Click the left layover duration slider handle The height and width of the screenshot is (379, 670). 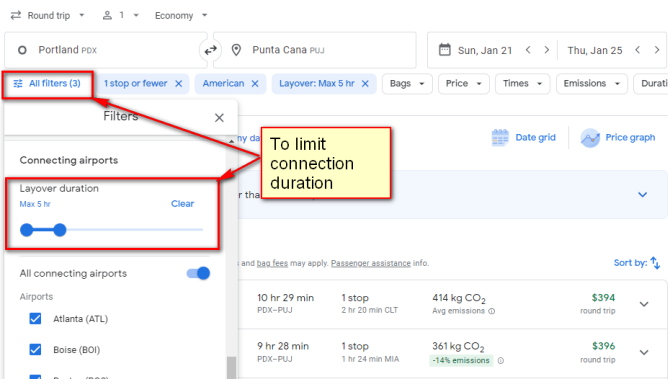[x=26, y=230]
